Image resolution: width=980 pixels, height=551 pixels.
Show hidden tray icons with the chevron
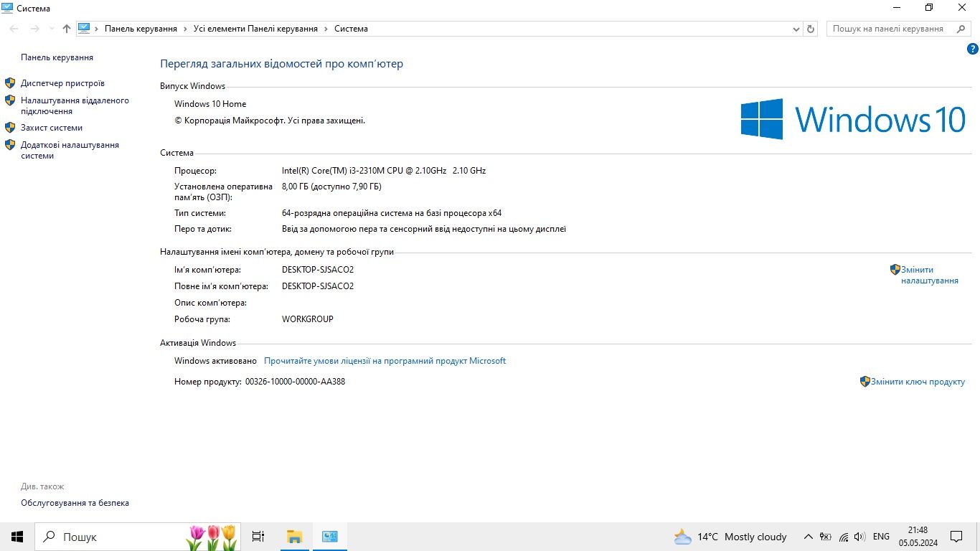click(x=809, y=537)
